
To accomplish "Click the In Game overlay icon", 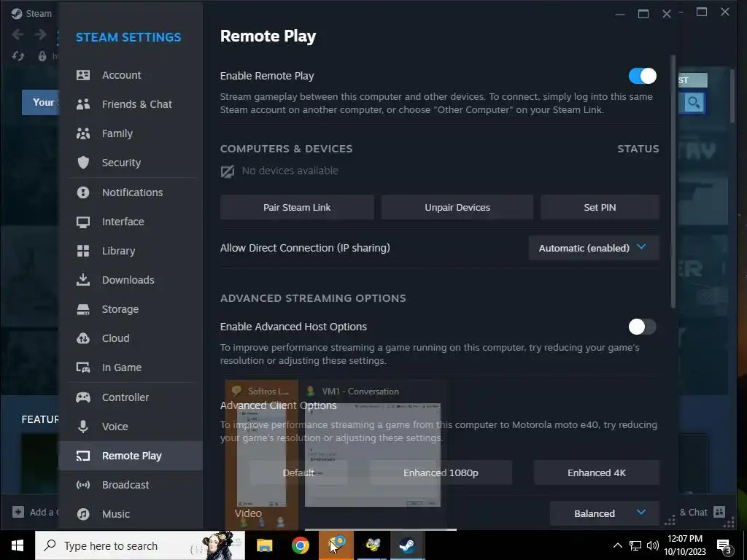I will point(83,367).
